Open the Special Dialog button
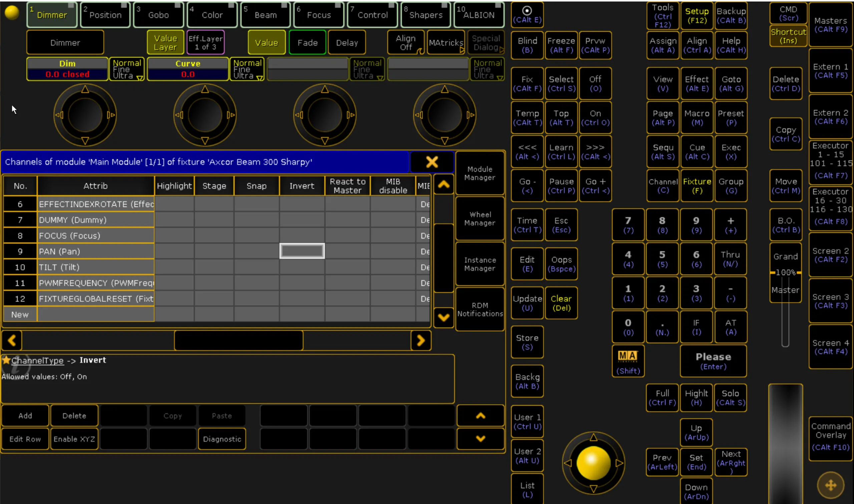The width and height of the screenshot is (854, 504). (486, 42)
